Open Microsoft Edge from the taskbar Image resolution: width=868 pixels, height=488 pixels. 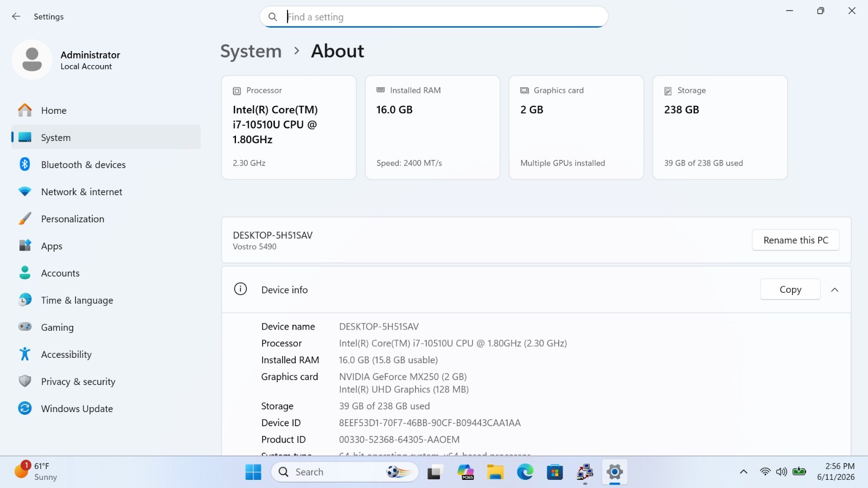tap(525, 472)
